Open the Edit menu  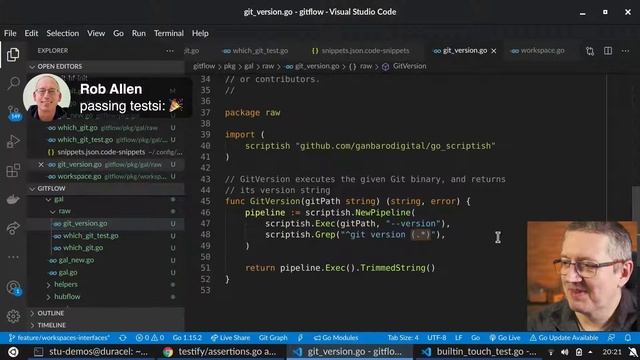click(x=31, y=33)
